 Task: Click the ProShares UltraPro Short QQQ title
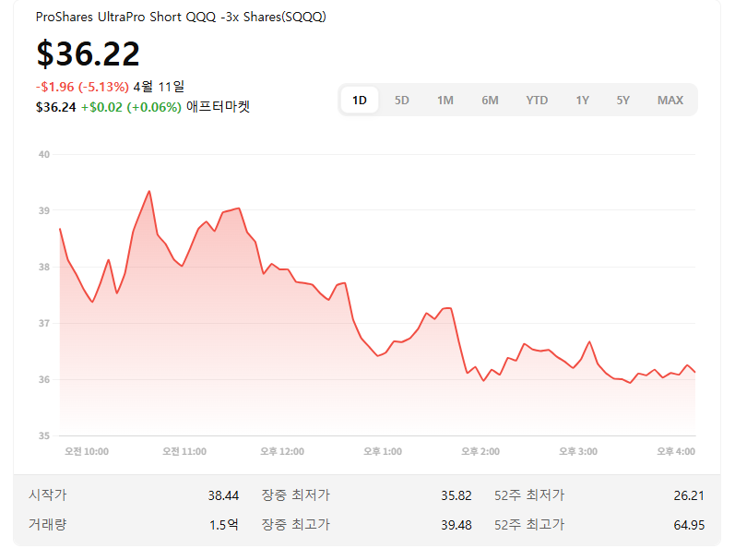coord(181,17)
